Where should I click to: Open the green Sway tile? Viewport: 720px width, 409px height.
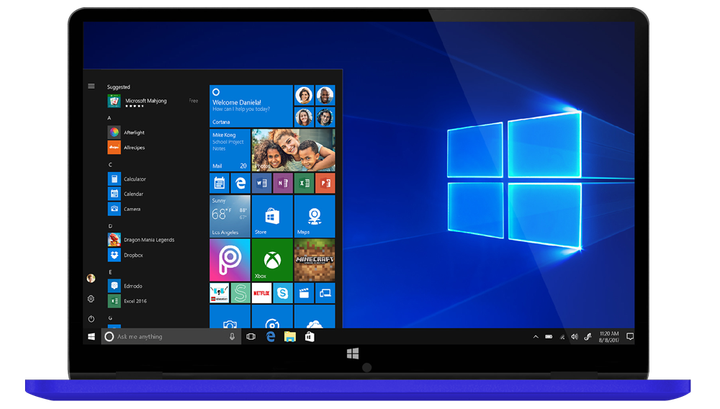(x=241, y=293)
